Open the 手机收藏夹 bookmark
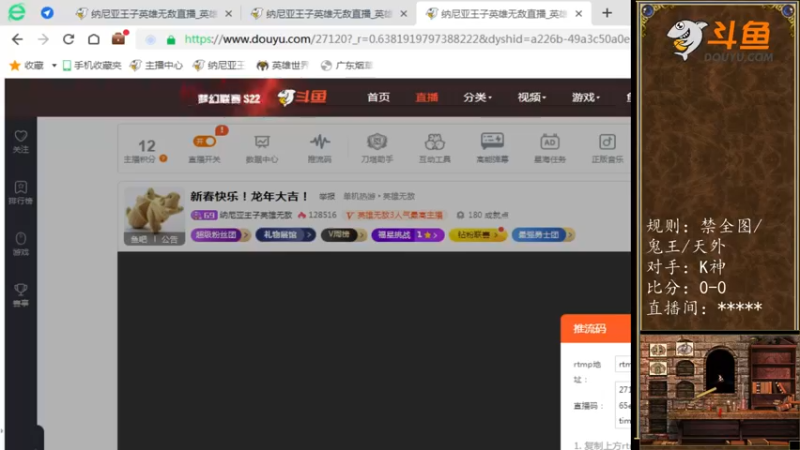This screenshot has width=800, height=450. pyautogui.click(x=92, y=65)
